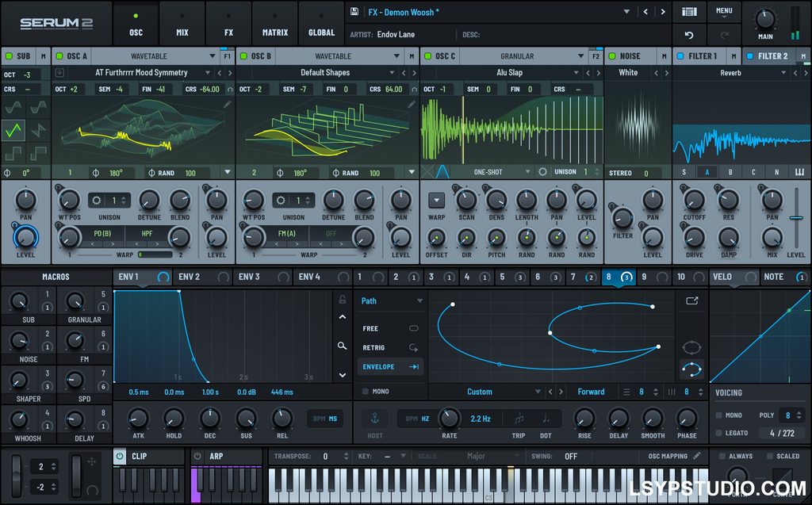Viewport: 812px width, 505px height.
Task: Click the save preset floppy disk icon
Action: 354,11
